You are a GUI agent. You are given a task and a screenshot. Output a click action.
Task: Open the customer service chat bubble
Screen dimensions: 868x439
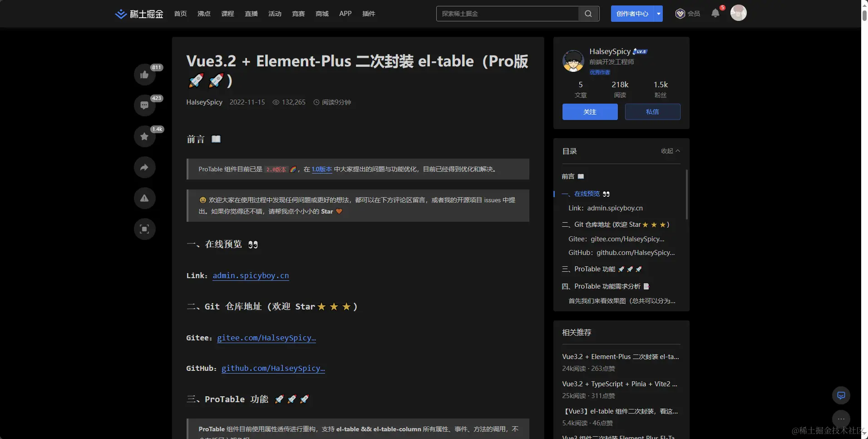841,395
